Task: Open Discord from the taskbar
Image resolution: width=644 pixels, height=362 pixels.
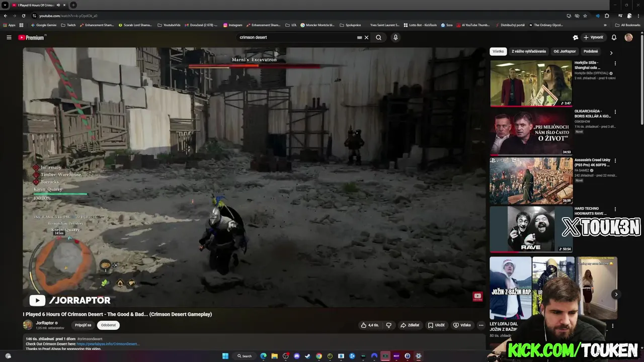Action: click(296, 356)
